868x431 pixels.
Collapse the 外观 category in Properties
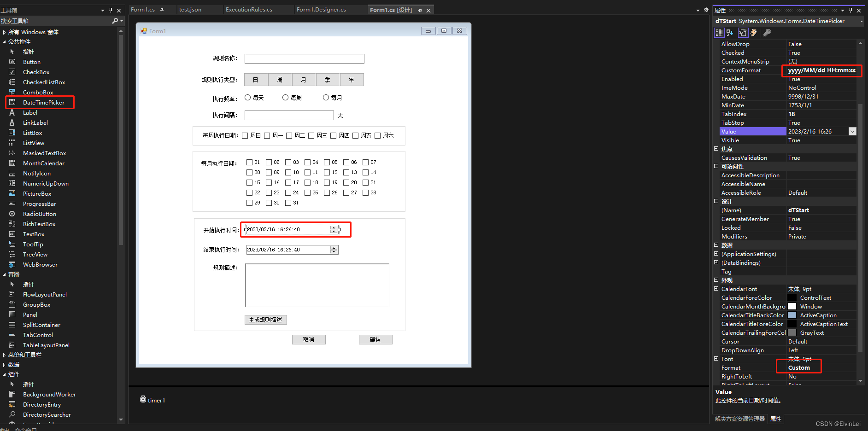(x=716, y=280)
